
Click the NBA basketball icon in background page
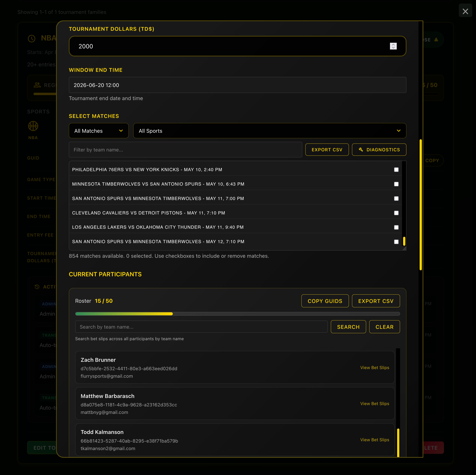point(33,126)
